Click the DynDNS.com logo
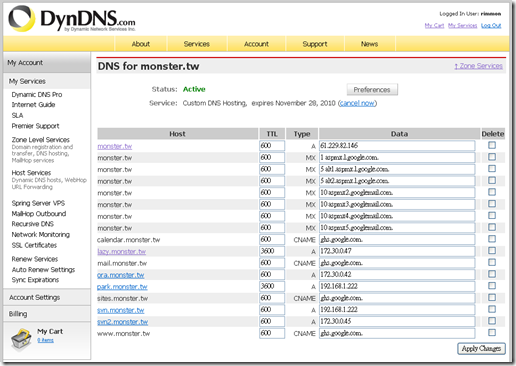This screenshot has width=516, height=366. (x=72, y=19)
